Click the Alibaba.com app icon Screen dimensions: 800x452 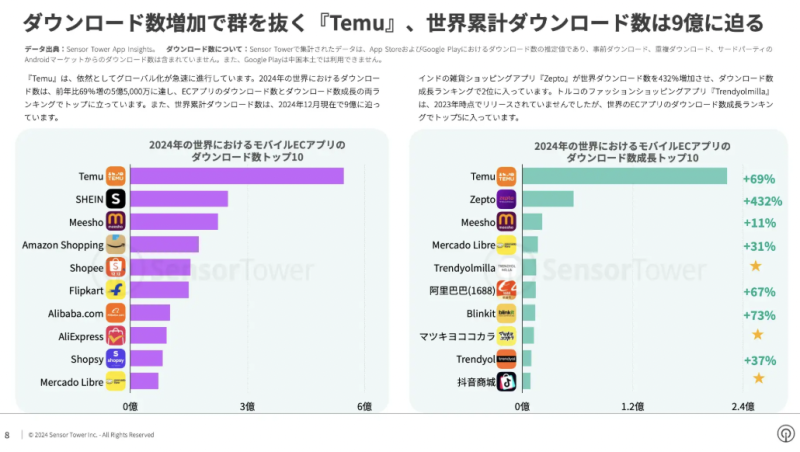(x=116, y=313)
